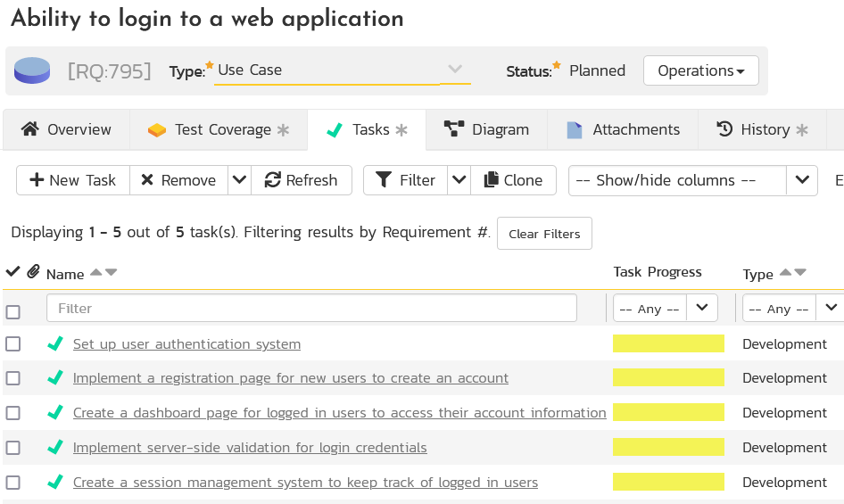844x504 pixels.
Task: Open the registration page task link
Action: tap(291, 378)
